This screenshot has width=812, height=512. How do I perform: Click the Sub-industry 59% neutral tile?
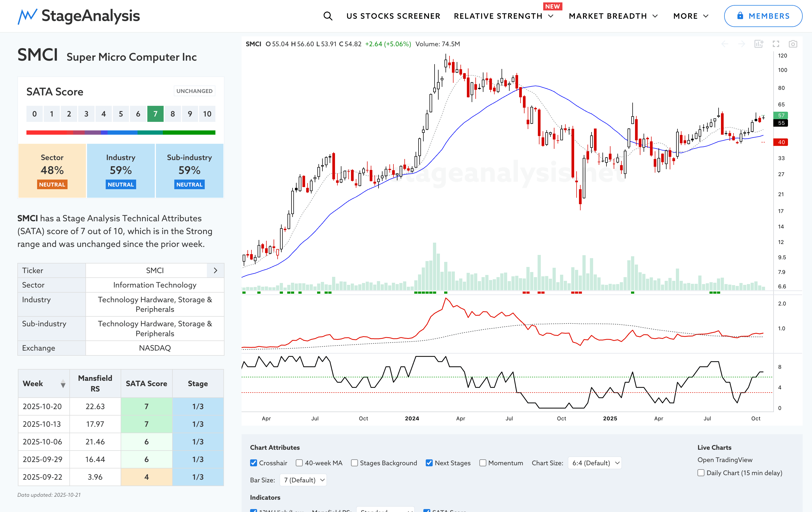[189, 170]
